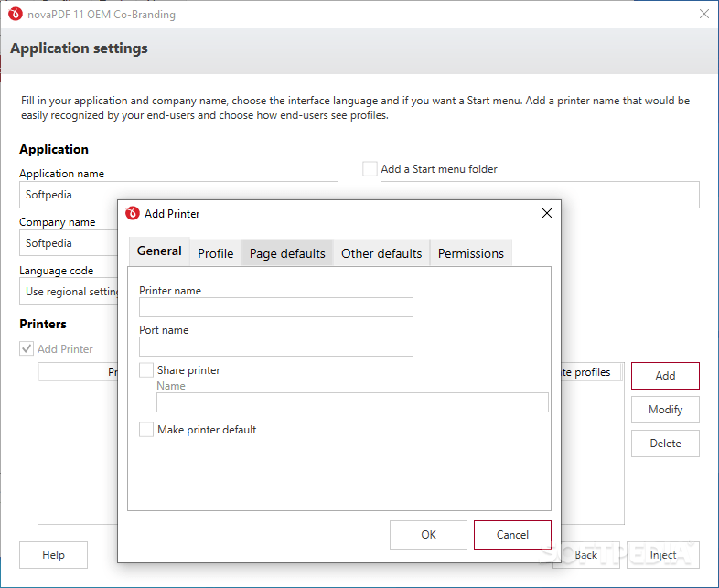Screen dimensions: 719x588
Task: Switch to the General tab
Action: point(159,251)
